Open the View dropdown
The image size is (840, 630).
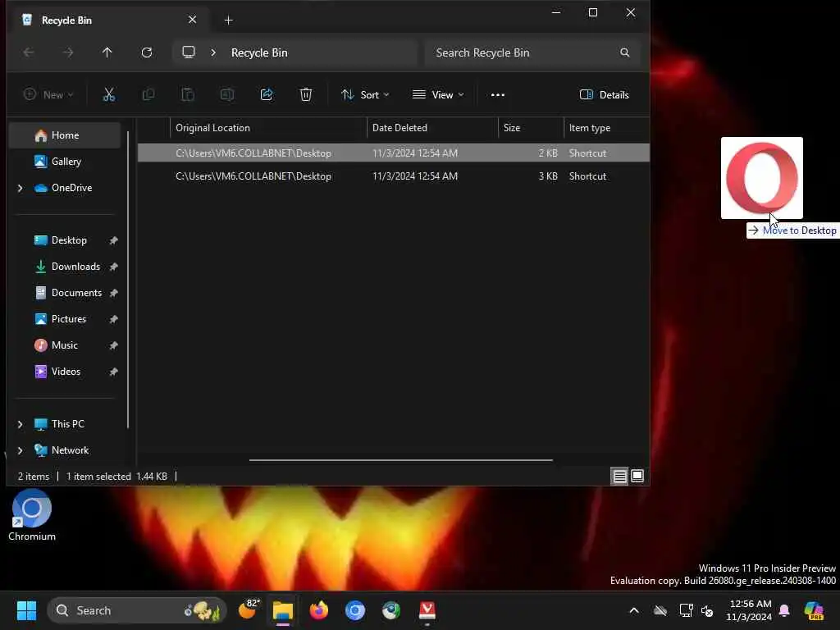438,95
